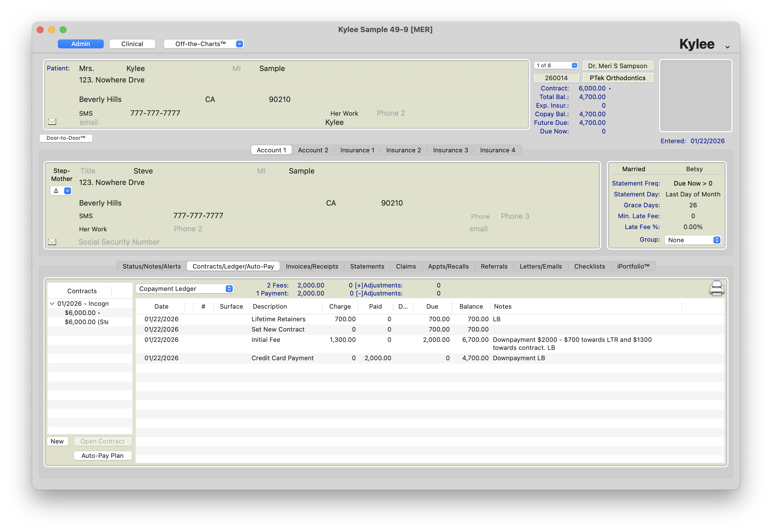The width and height of the screenshot is (772, 532).
Task: Click the patient photo placeholder
Action: (x=695, y=96)
